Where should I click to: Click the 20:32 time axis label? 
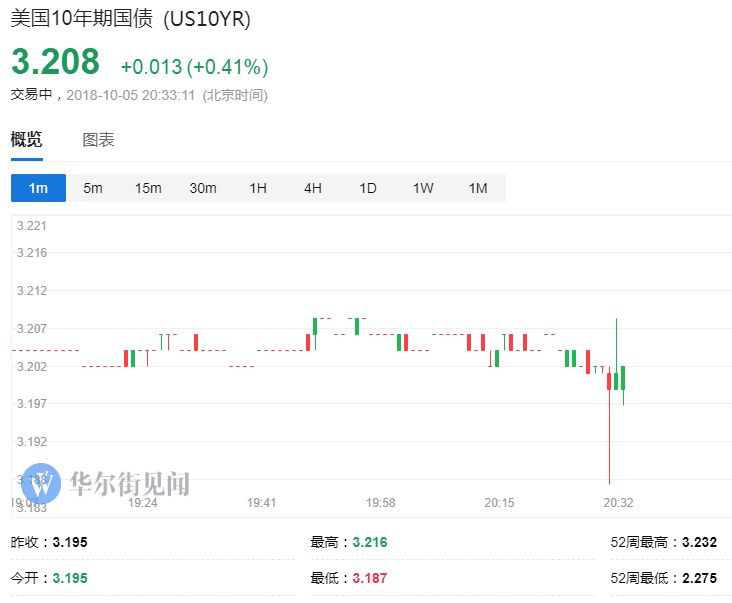[618, 503]
